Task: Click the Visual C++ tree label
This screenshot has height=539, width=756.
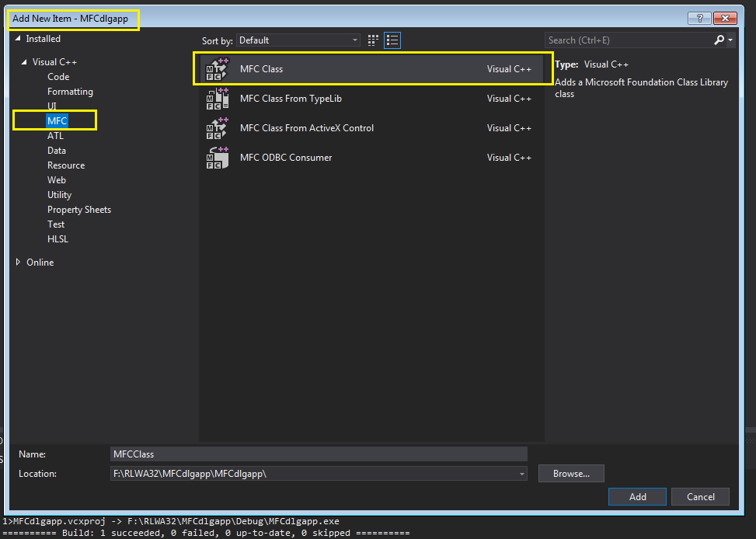Action: (x=54, y=62)
